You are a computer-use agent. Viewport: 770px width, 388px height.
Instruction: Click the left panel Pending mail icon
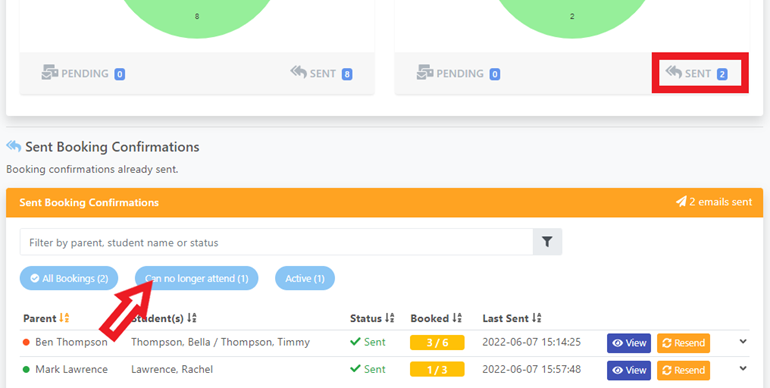(50, 72)
